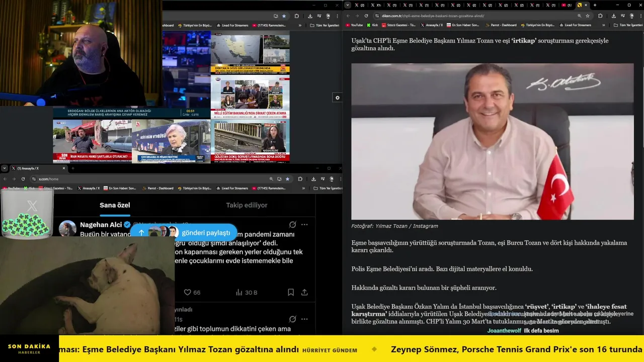Open Chrome menu in top-left browser window

point(337,16)
